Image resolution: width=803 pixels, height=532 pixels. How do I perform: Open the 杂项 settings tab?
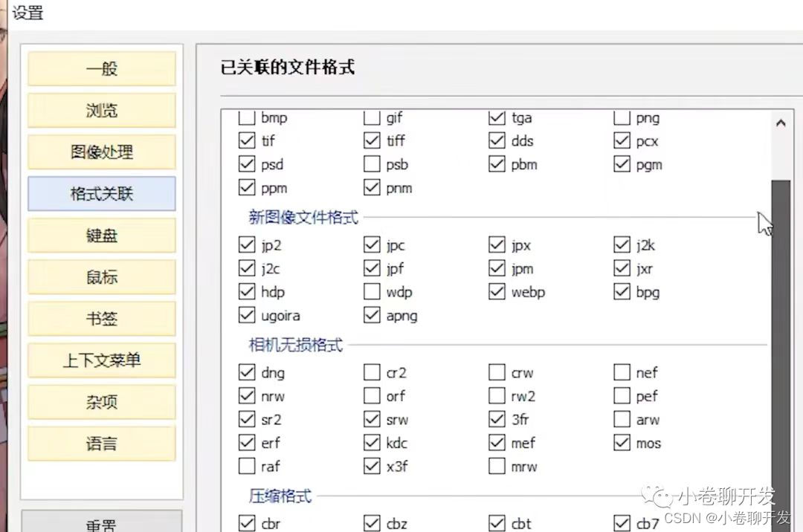tap(101, 402)
